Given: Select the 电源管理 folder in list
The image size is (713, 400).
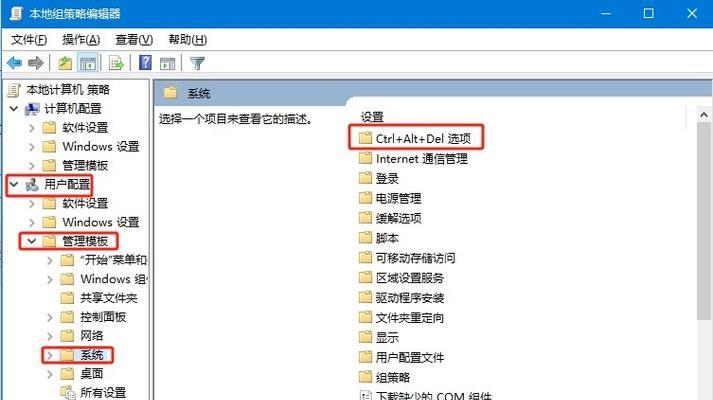Looking at the screenshot, I should (x=390, y=198).
